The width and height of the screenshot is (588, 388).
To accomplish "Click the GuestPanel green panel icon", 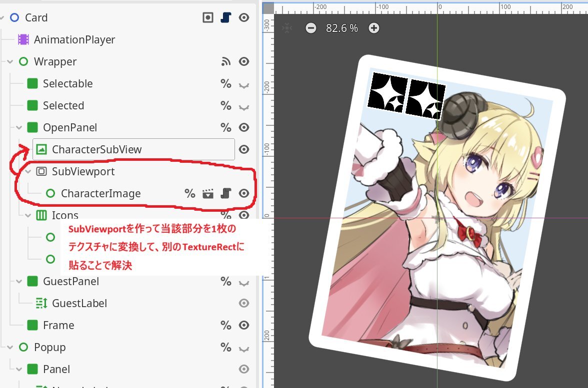I will pos(32,281).
